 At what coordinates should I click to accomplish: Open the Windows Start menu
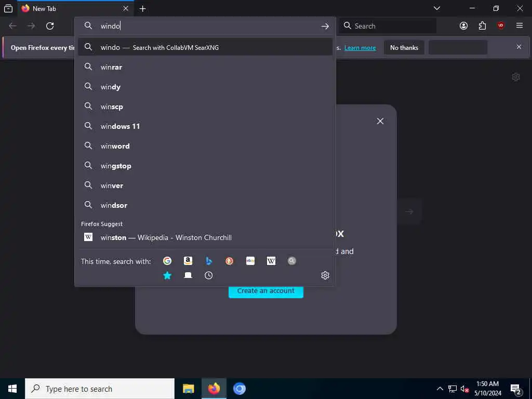pyautogui.click(x=12, y=389)
